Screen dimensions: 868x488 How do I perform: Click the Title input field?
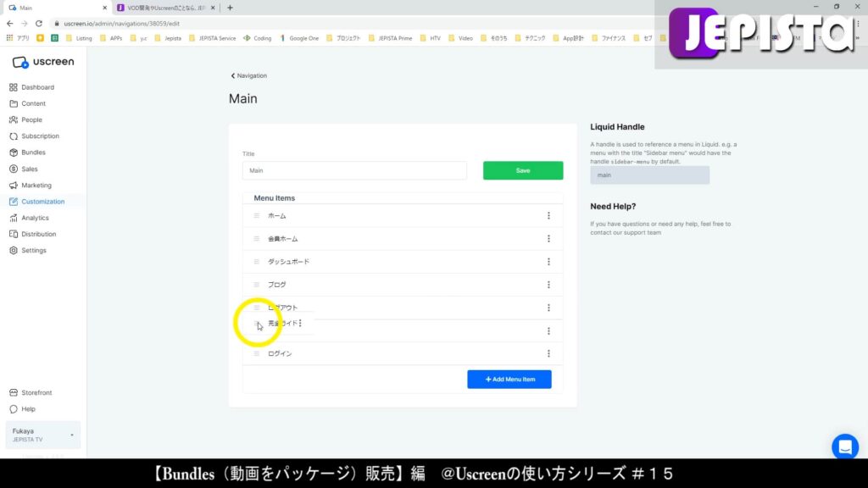click(354, 170)
